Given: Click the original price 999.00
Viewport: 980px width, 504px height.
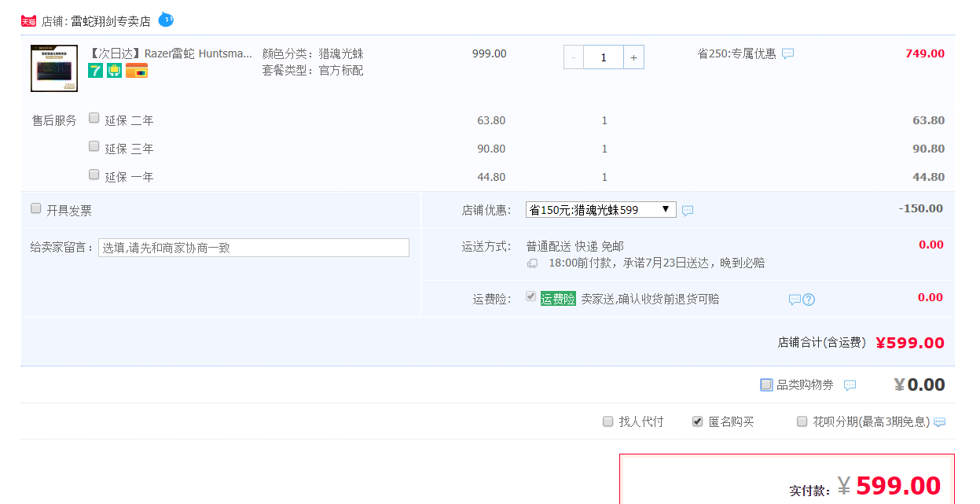Looking at the screenshot, I should tap(490, 53).
